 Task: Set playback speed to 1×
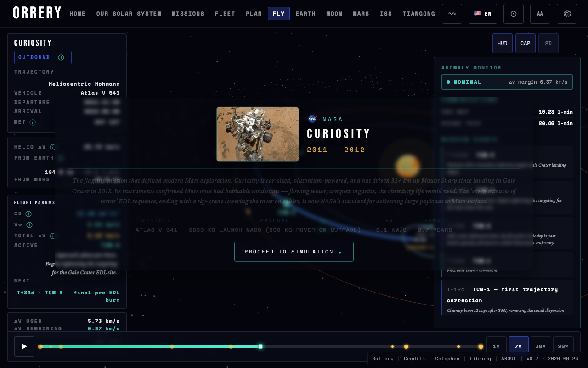click(x=497, y=346)
